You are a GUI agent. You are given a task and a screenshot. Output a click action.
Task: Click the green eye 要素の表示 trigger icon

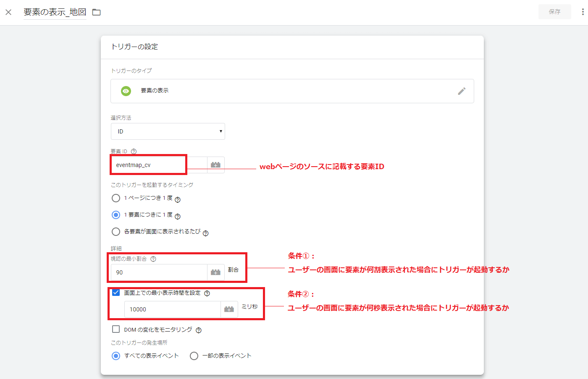point(126,91)
